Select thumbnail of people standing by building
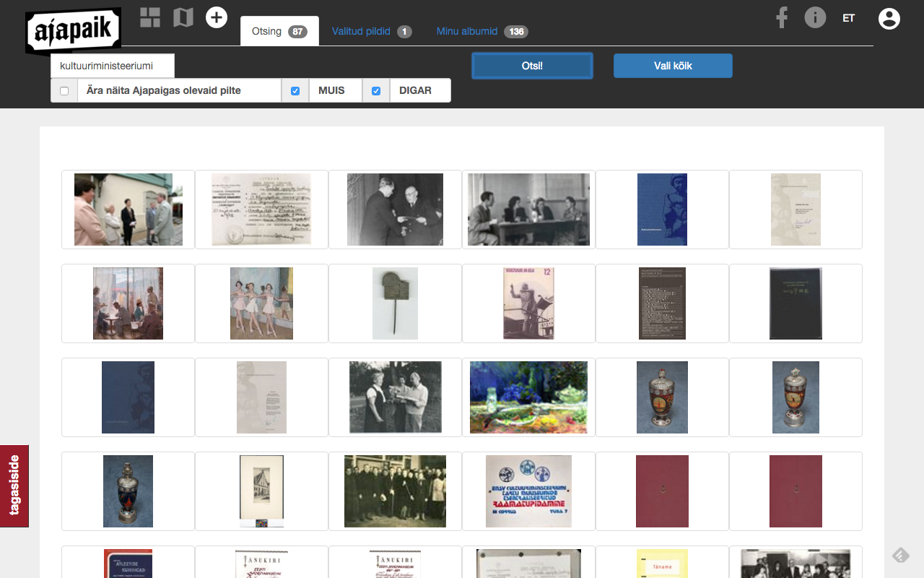Image resolution: width=924 pixels, height=578 pixels. point(128,210)
